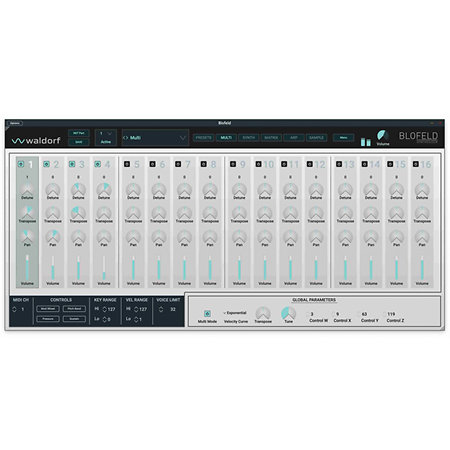The image size is (450, 450).
Task: Click the Detune knob of part 6
Action: point(159,189)
